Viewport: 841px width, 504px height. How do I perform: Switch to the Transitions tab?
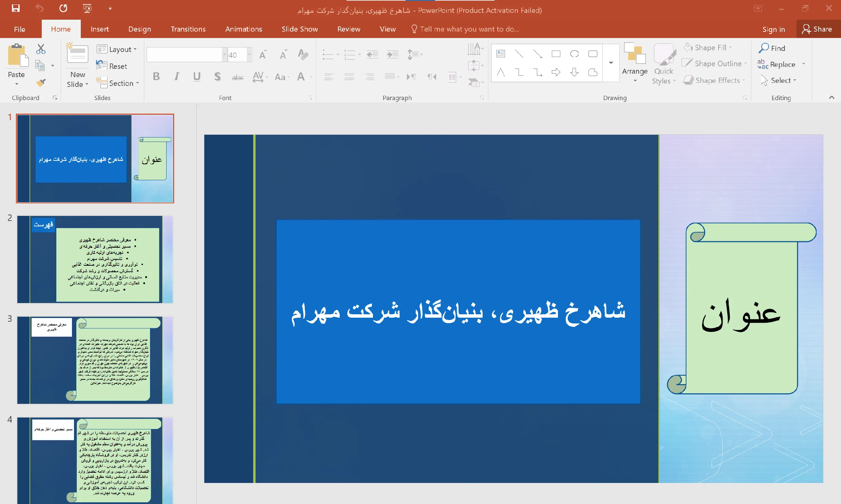coord(188,29)
